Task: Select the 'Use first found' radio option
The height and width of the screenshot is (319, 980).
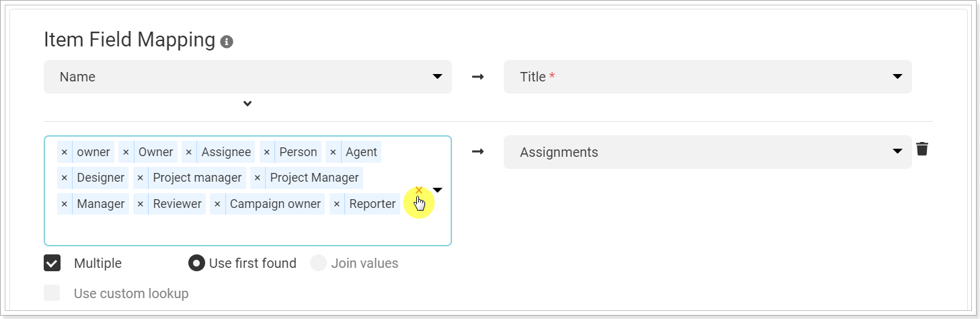Action: [196, 263]
